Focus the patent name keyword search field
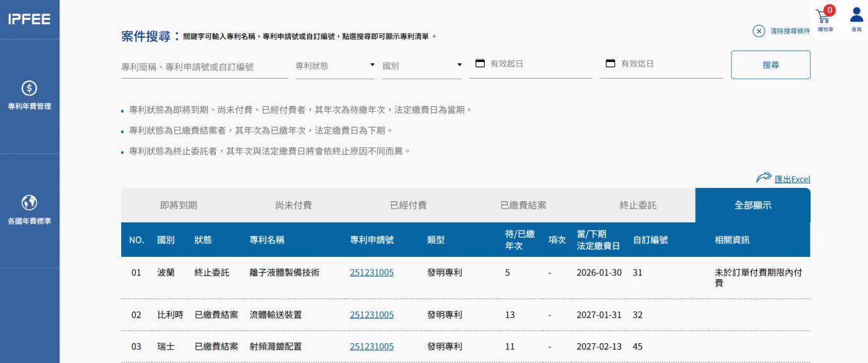This screenshot has width=868, height=363. click(x=204, y=66)
